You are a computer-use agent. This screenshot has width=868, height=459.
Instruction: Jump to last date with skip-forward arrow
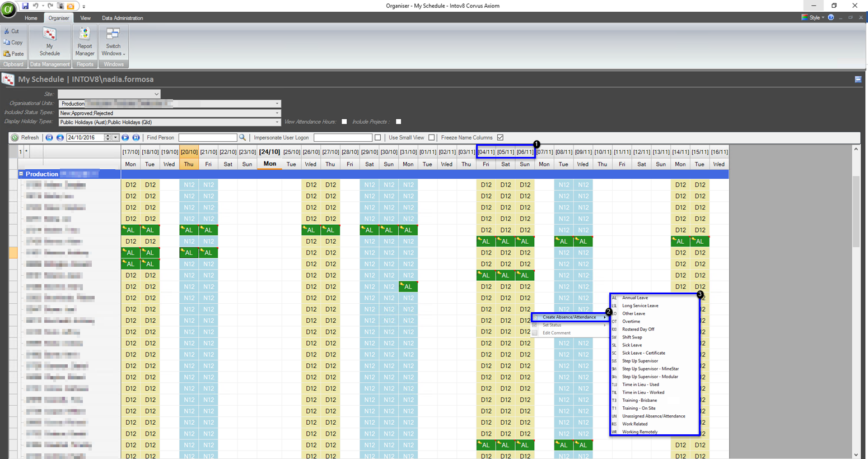point(136,137)
